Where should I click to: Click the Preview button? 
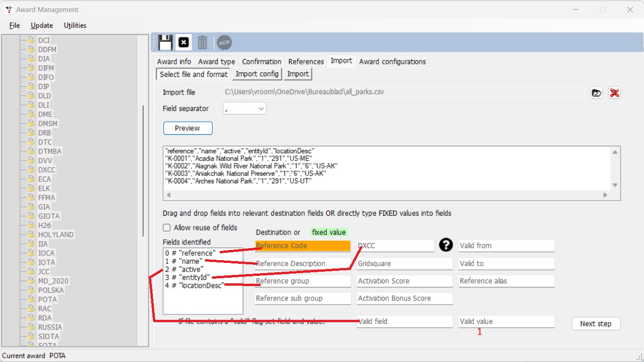click(188, 128)
